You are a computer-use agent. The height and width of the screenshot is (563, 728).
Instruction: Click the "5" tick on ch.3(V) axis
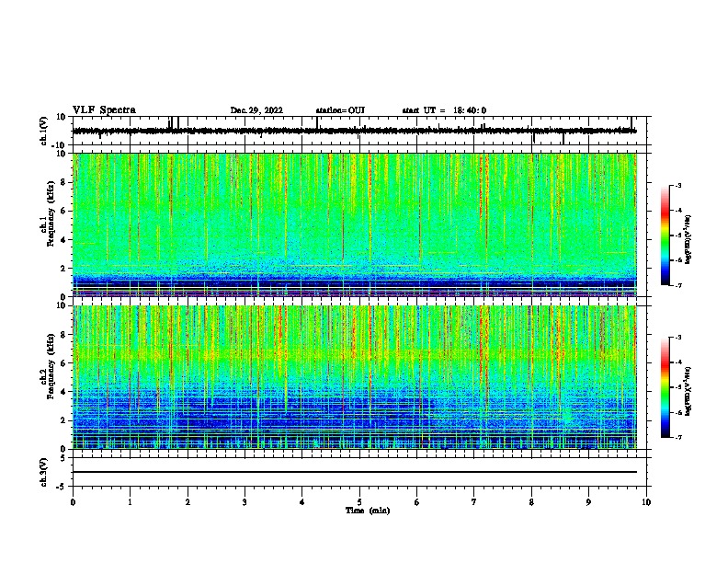63,457
